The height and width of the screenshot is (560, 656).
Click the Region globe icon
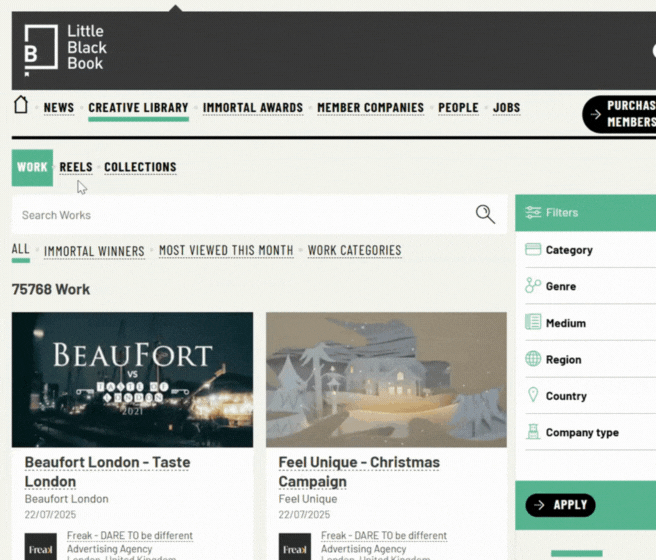pyautogui.click(x=533, y=359)
